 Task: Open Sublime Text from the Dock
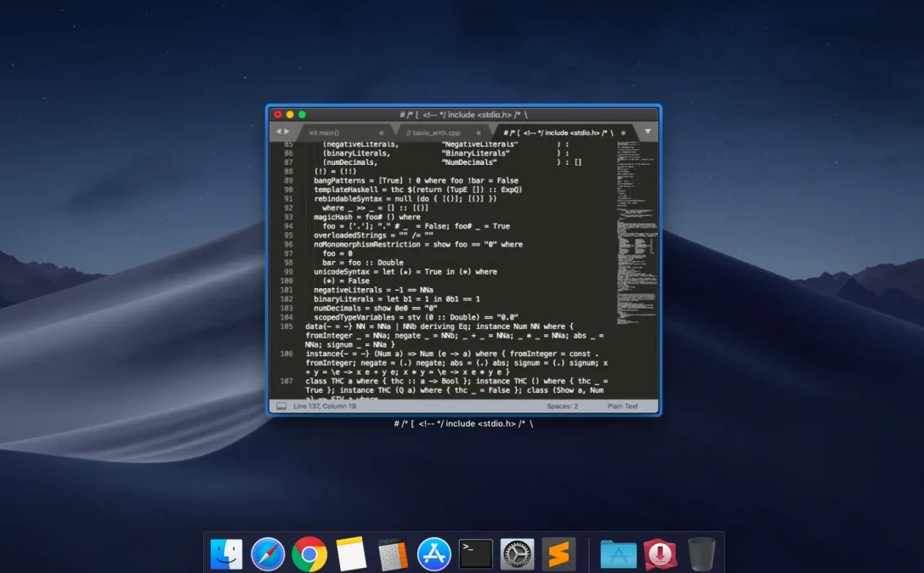pyautogui.click(x=558, y=553)
